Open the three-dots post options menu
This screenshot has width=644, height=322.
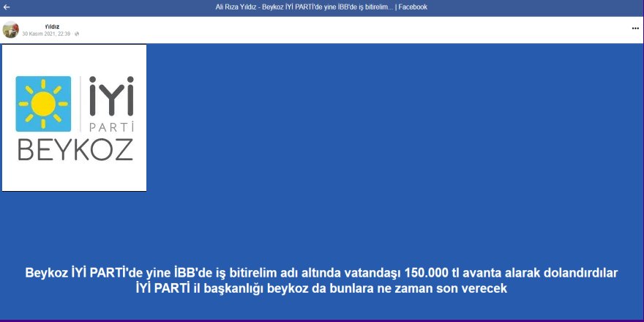[x=635, y=29]
